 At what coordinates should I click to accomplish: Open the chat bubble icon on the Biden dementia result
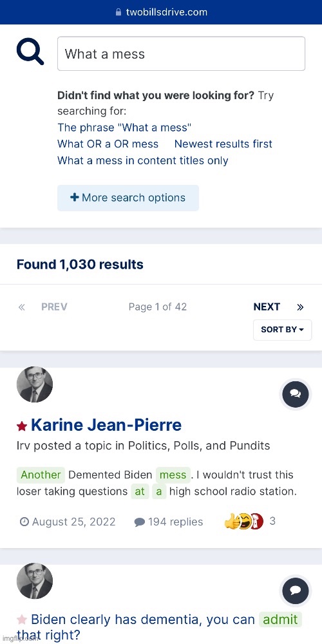coord(296,591)
